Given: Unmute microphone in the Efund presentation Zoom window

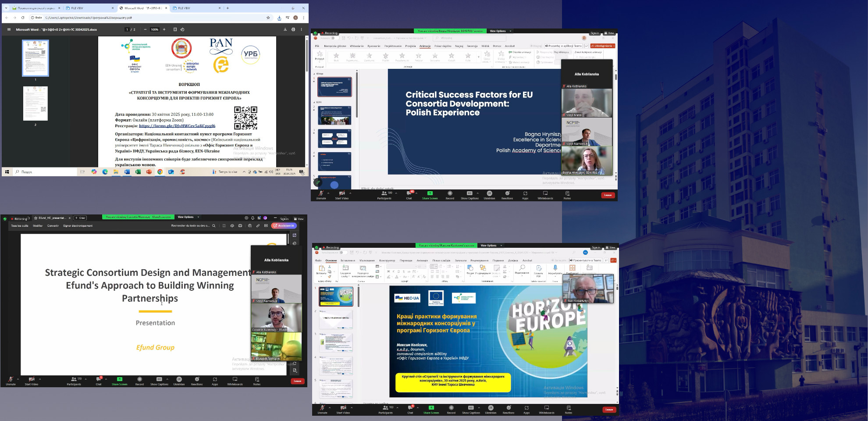Looking at the screenshot, I should (x=11, y=381).
